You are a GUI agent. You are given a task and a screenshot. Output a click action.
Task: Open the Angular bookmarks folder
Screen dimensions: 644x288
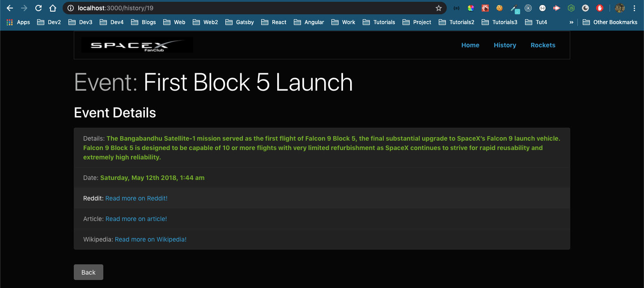tap(309, 22)
